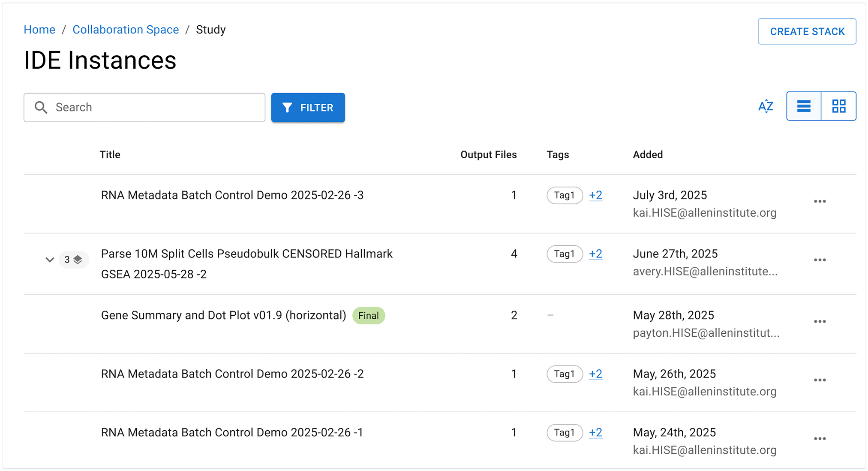Switch to grid view
This screenshot has width=868, height=471.
838,106
